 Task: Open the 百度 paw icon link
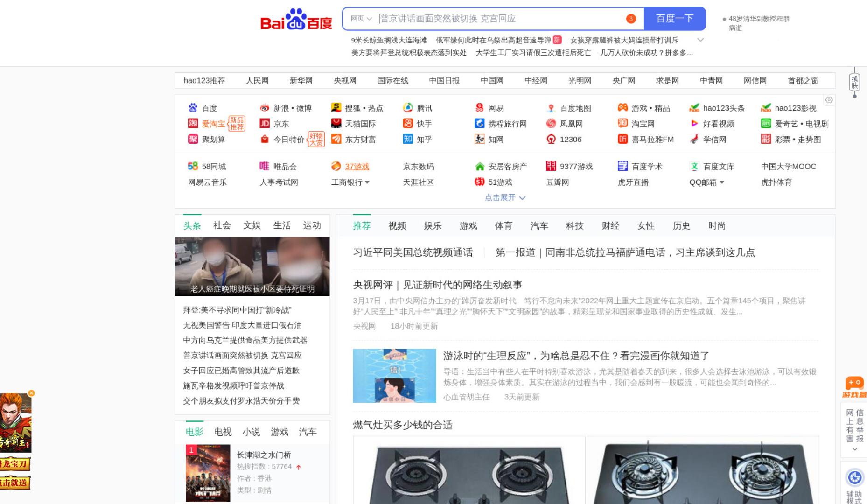tap(193, 108)
